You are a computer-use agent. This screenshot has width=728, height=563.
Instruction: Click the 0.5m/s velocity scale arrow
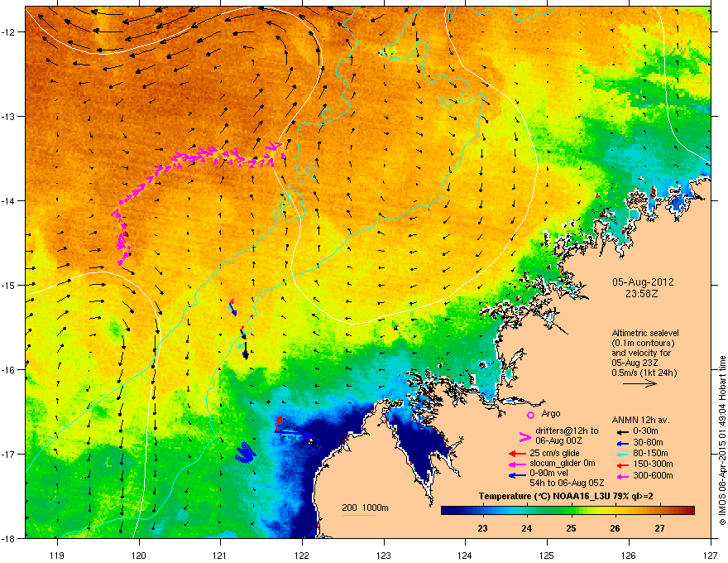[x=639, y=383]
